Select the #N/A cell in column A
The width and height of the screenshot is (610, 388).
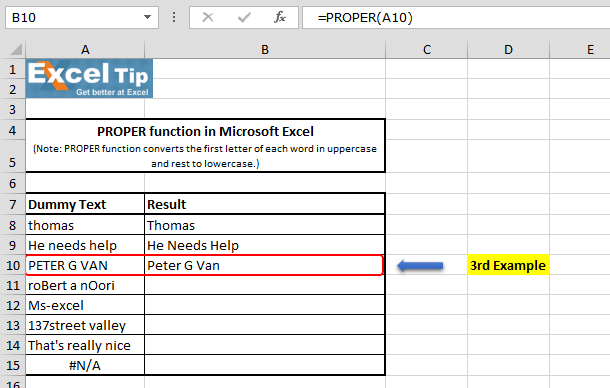tap(85, 365)
